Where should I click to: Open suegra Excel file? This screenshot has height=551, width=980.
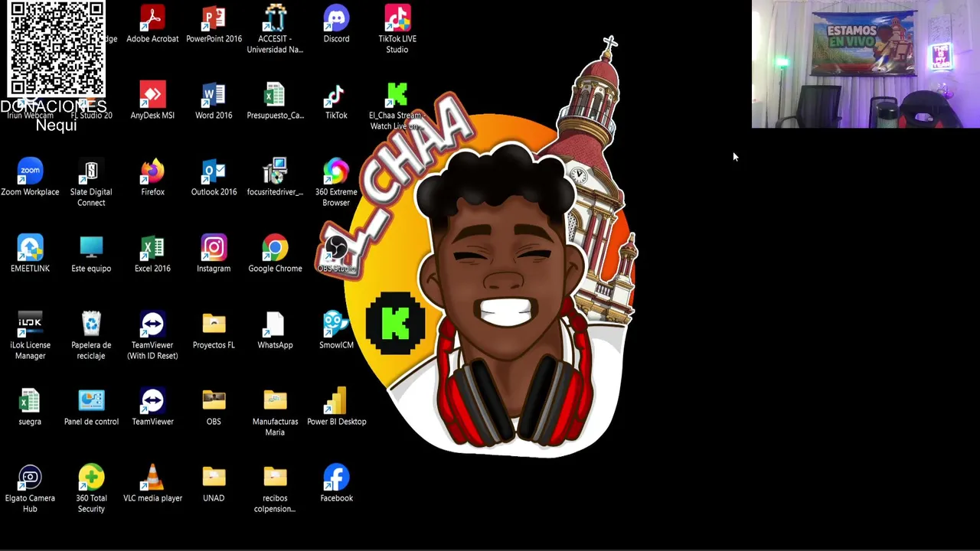click(30, 407)
